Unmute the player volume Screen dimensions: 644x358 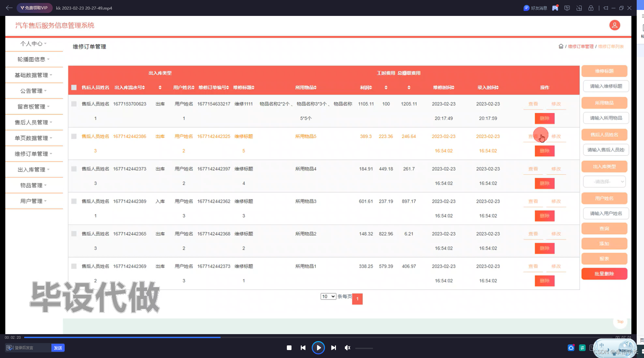347,348
